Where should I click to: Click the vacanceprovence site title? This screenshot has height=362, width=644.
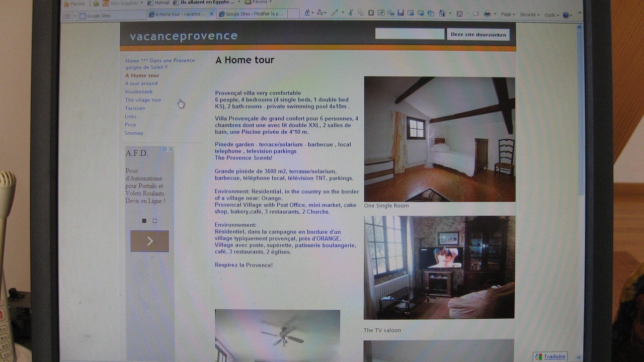184,36
